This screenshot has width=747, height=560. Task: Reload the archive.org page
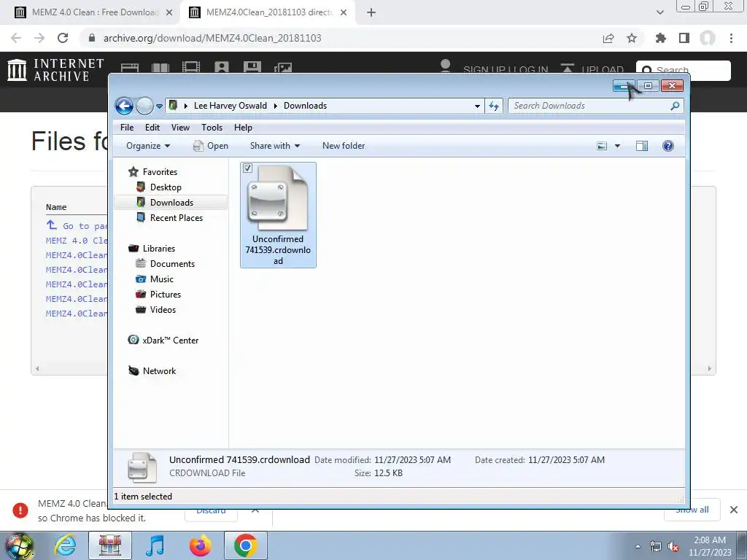tap(63, 38)
